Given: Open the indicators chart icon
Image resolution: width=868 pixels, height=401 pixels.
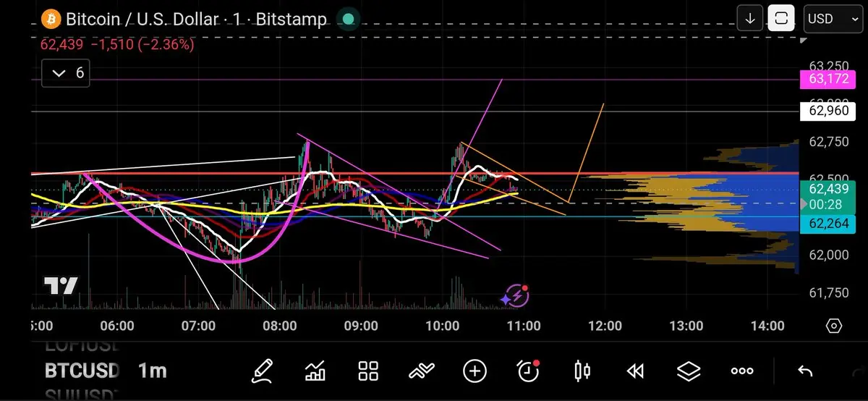Looking at the screenshot, I should [x=315, y=371].
